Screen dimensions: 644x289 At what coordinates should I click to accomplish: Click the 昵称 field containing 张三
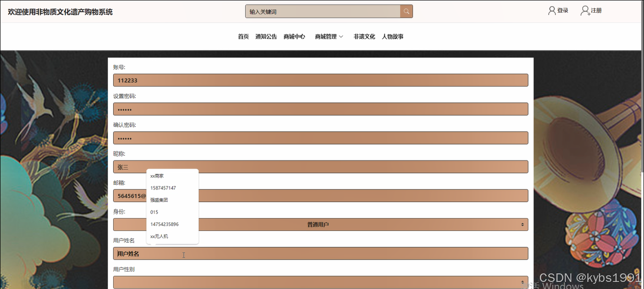pyautogui.click(x=321, y=167)
